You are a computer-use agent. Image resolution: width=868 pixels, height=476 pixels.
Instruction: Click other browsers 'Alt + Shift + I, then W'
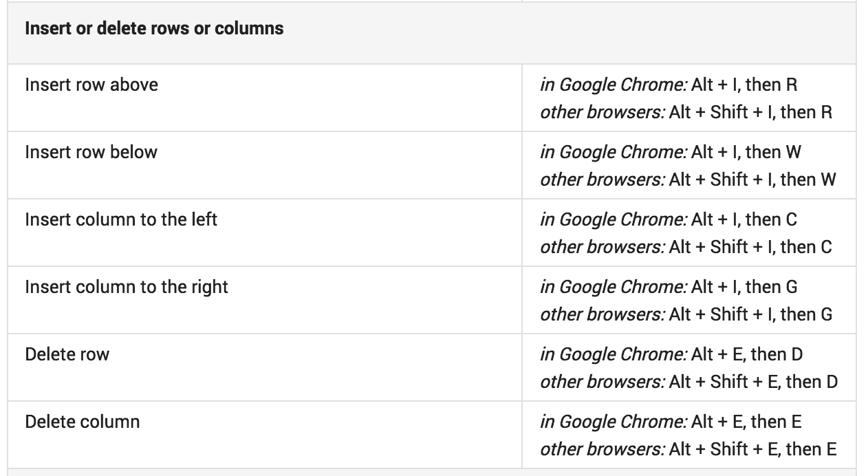[x=752, y=180]
